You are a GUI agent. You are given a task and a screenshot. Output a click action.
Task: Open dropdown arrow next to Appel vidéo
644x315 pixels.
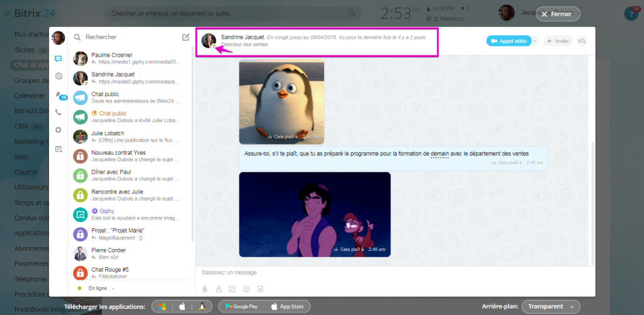pos(535,41)
